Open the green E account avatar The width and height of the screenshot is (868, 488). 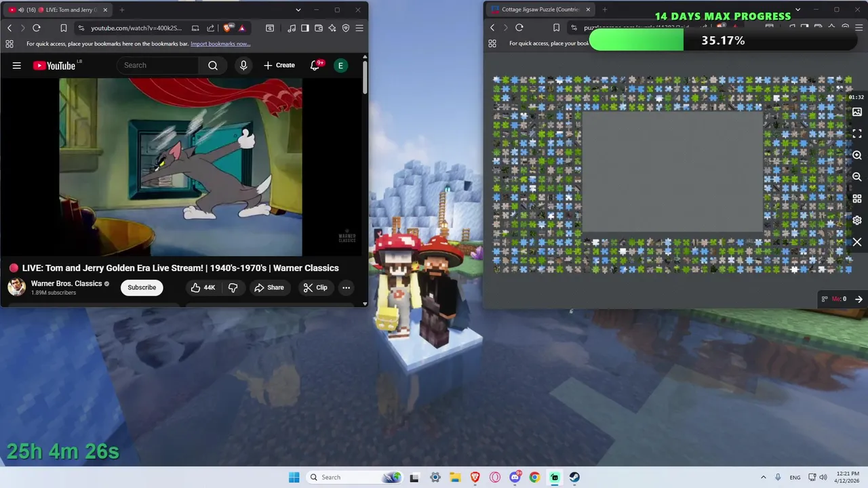(x=340, y=66)
